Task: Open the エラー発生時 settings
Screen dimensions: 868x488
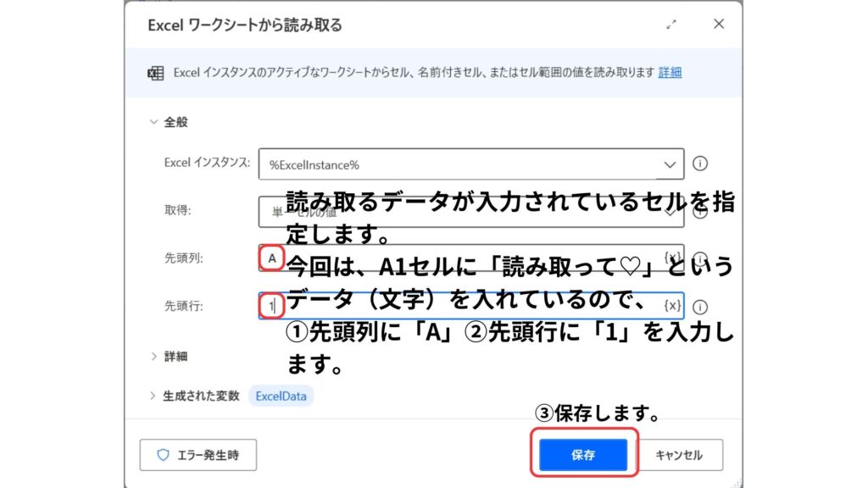Action: click(x=198, y=455)
